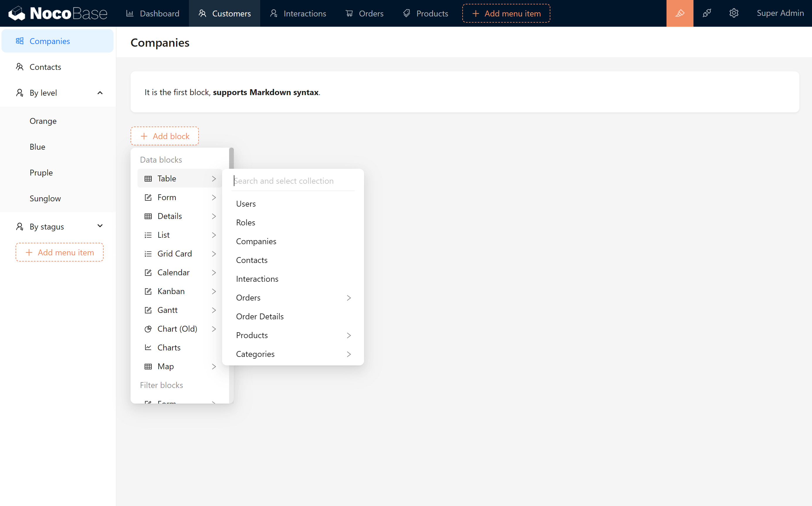Click the Chart (Old) pie icon
Image resolution: width=812 pixels, height=506 pixels.
(148, 329)
